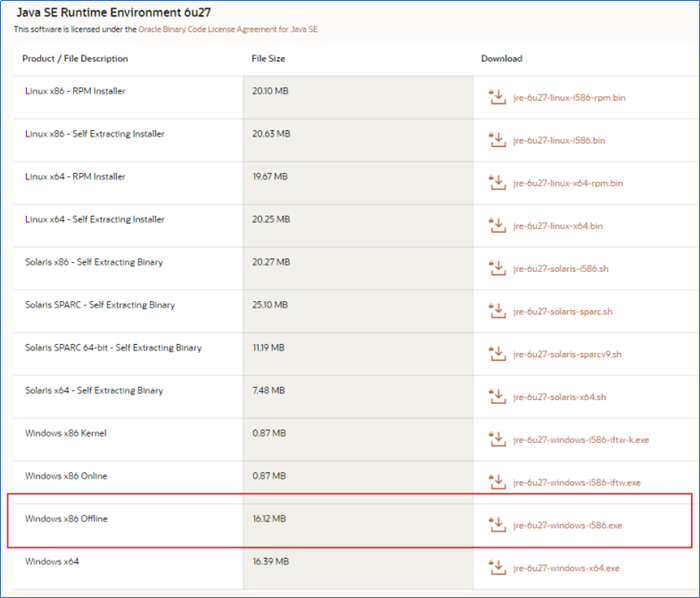Click download icon for jre-6u27-windows-x64.exe
This screenshot has height=598, width=700.
tap(497, 568)
